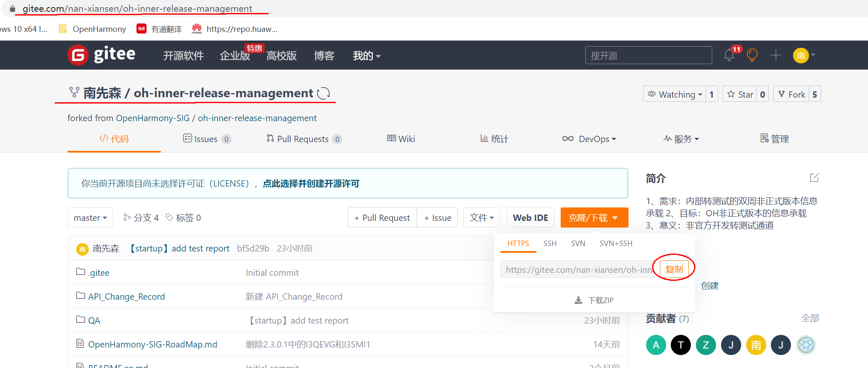
Task: Click the yellow 南 contributor avatar
Action: tap(756, 345)
